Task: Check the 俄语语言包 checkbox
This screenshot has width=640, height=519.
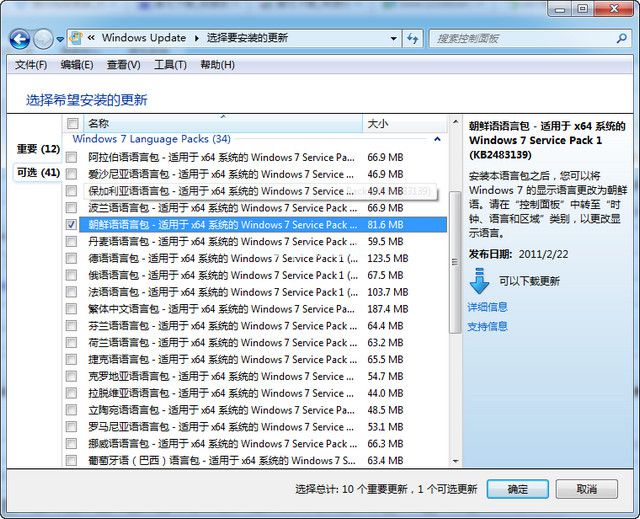Action: pos(71,275)
